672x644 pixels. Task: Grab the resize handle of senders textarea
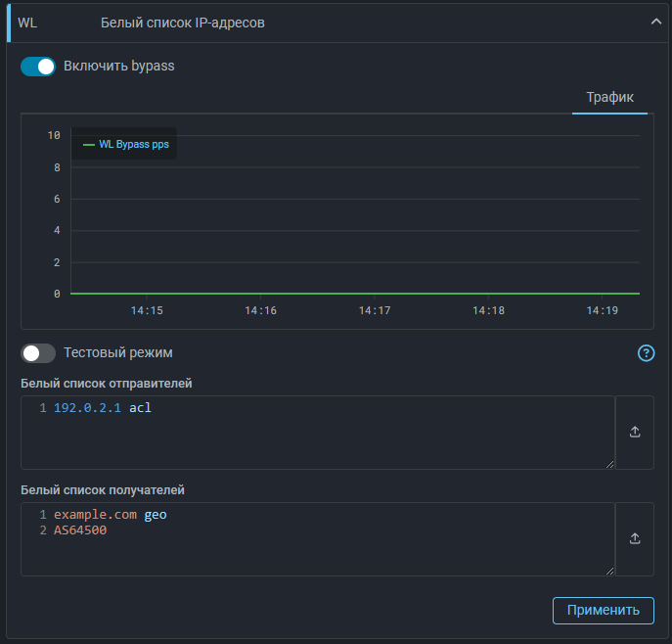(x=609, y=463)
